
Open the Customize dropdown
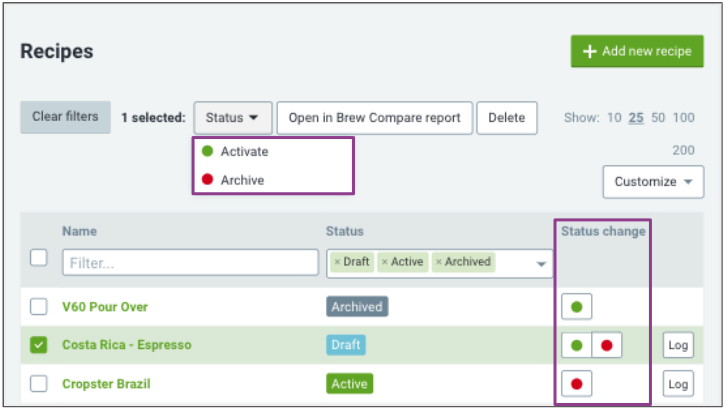pos(653,182)
